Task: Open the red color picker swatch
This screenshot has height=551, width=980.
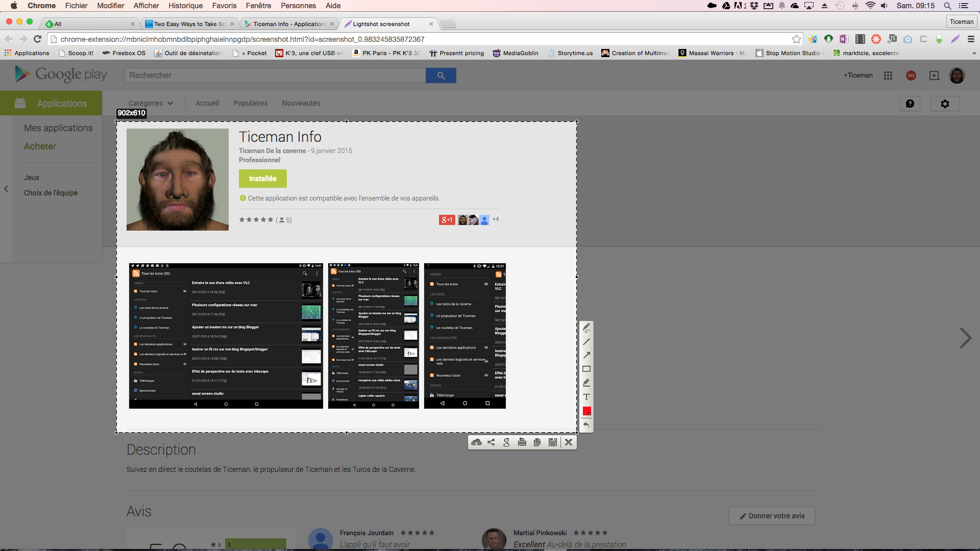Action: [586, 411]
